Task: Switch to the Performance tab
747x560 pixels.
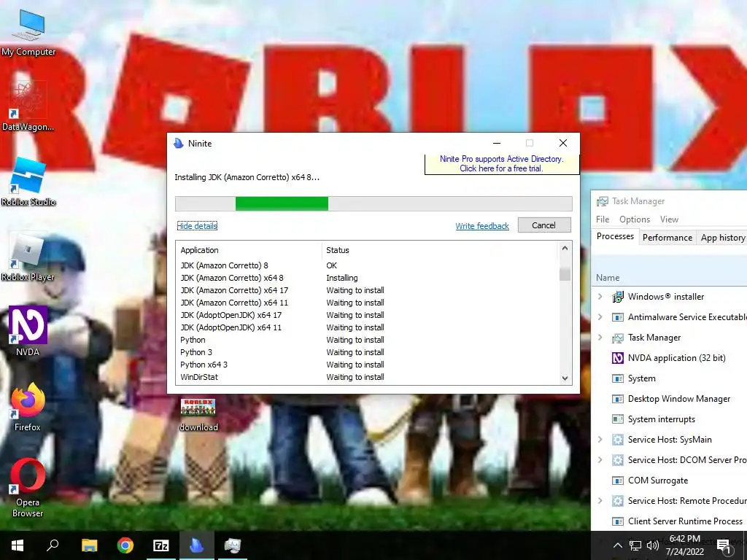Action: click(x=667, y=238)
